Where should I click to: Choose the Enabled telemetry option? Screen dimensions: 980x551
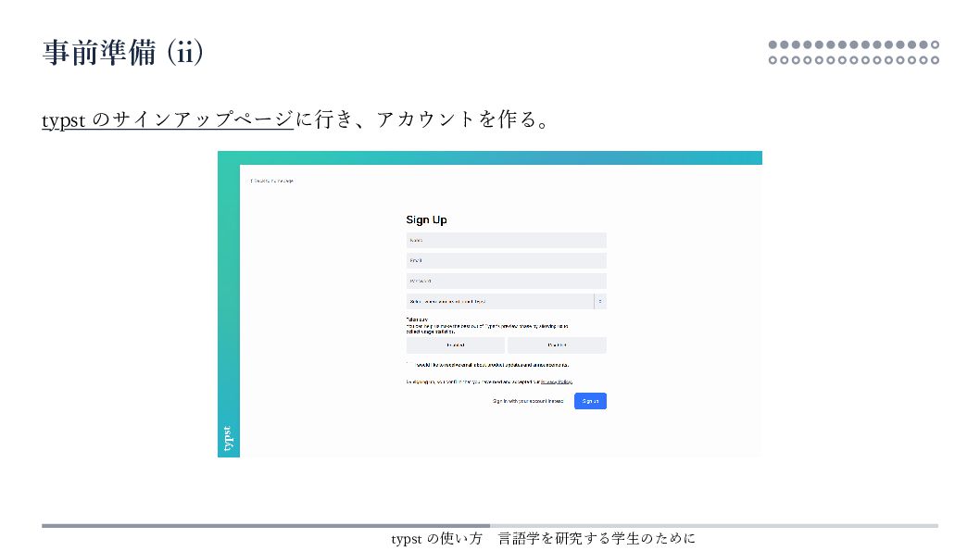click(x=455, y=344)
